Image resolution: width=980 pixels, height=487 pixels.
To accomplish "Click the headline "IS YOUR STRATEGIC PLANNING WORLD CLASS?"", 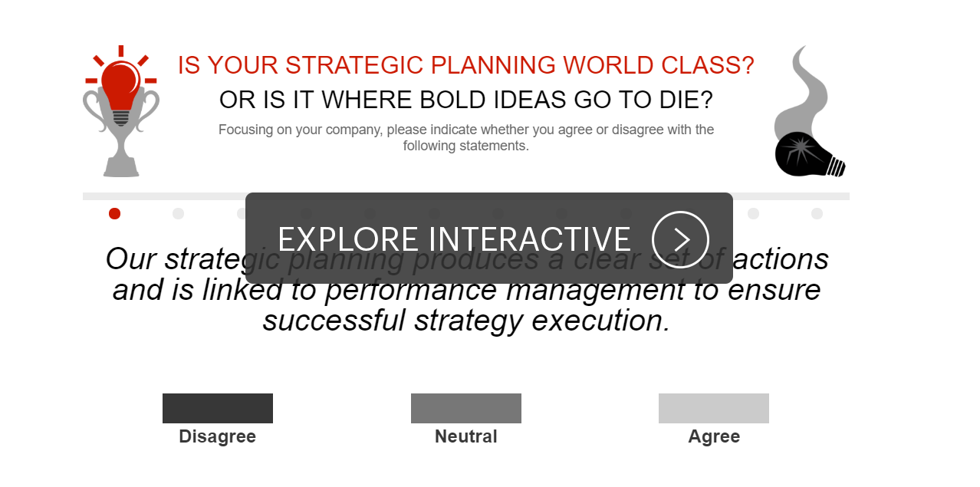I will point(465,65).
